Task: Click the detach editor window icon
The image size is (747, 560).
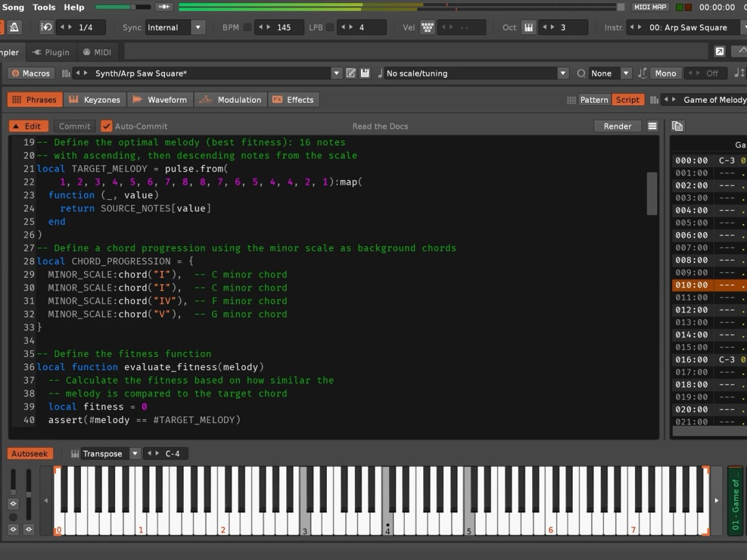Action: click(x=720, y=52)
